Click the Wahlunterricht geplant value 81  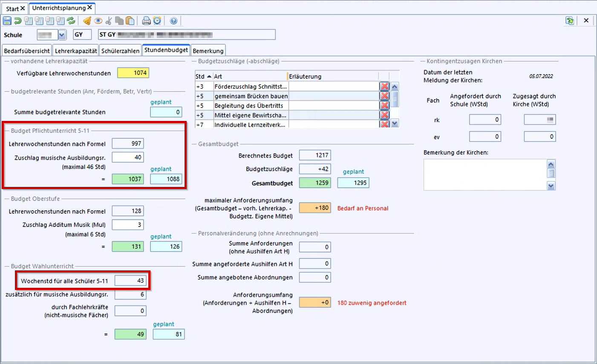tap(169, 334)
